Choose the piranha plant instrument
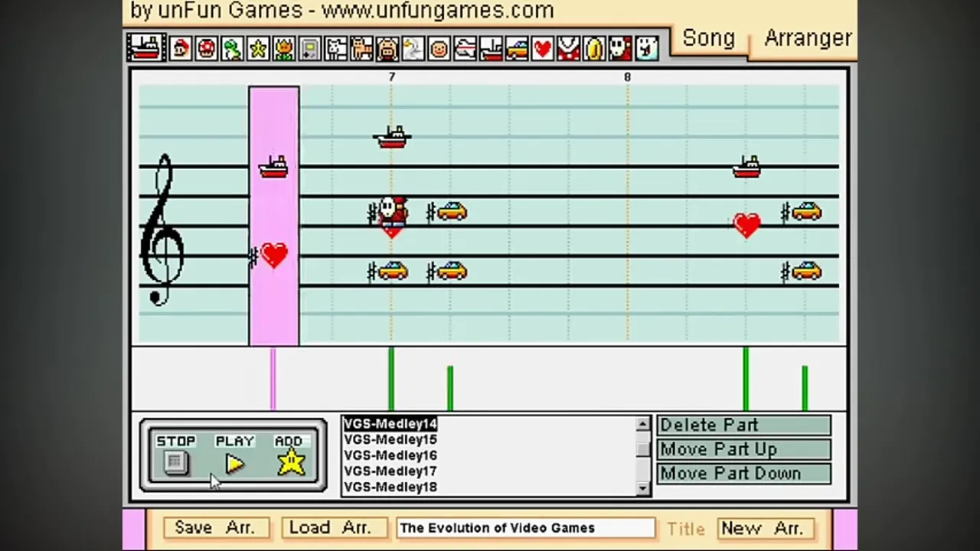This screenshot has height=551, width=980. click(x=569, y=49)
